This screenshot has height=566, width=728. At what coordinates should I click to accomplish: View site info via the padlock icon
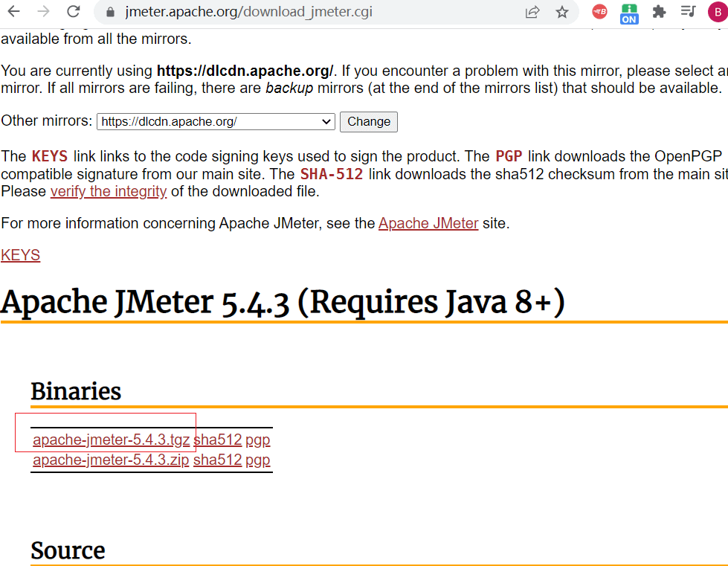pos(111,12)
